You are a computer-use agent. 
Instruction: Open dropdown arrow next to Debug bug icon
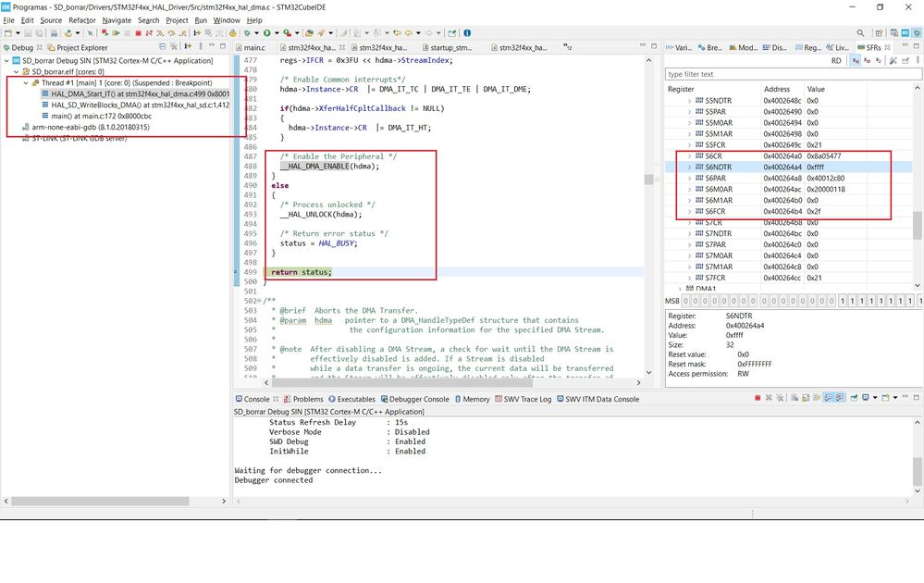coord(256,33)
